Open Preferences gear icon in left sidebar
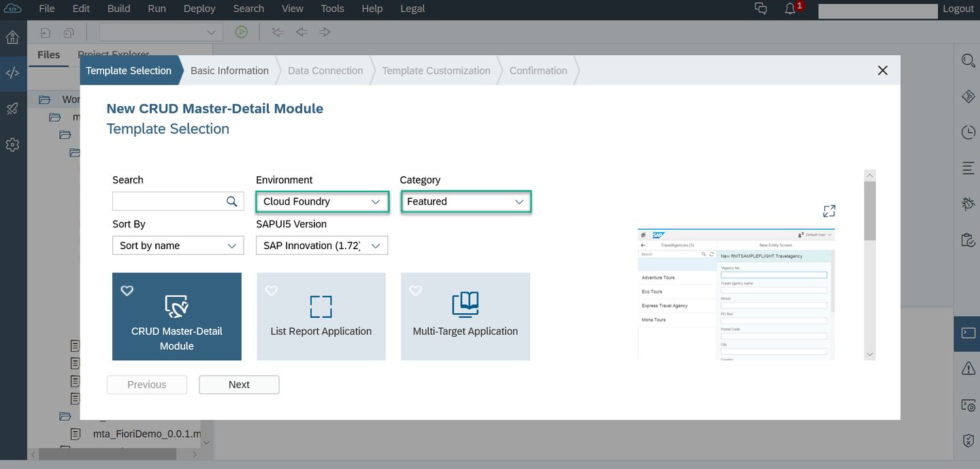Image resolution: width=980 pixels, height=469 pixels. [x=12, y=145]
